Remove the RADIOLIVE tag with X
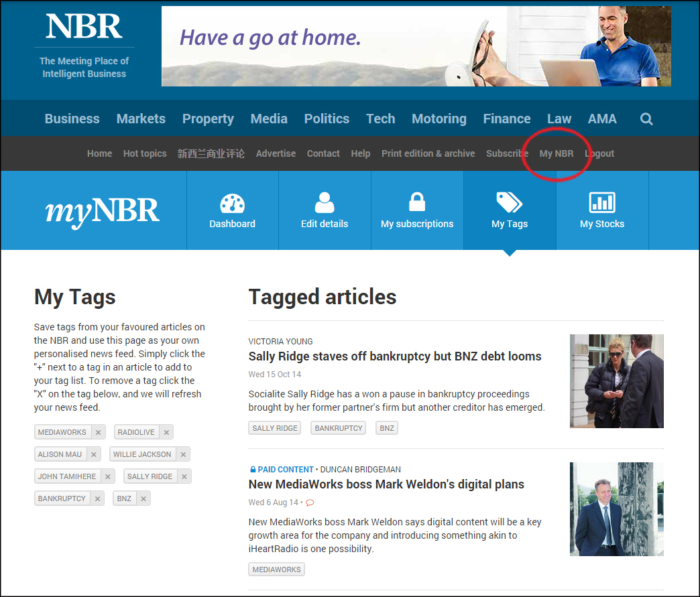The image size is (700, 597). click(166, 432)
